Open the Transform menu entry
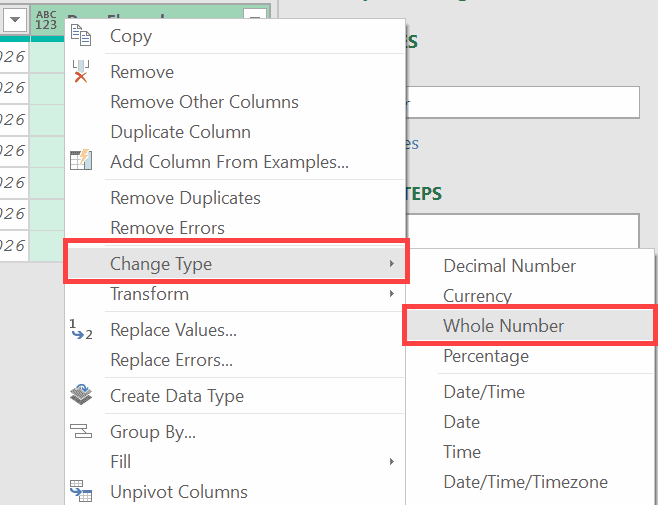This screenshot has width=658, height=505. (x=235, y=293)
